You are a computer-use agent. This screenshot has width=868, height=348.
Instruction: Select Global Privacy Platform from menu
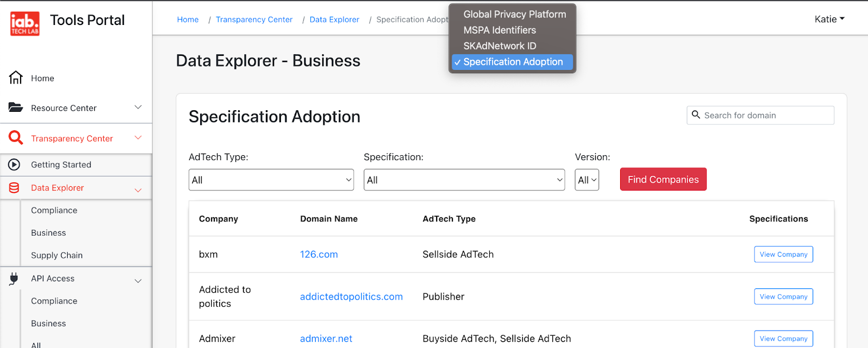click(x=514, y=15)
